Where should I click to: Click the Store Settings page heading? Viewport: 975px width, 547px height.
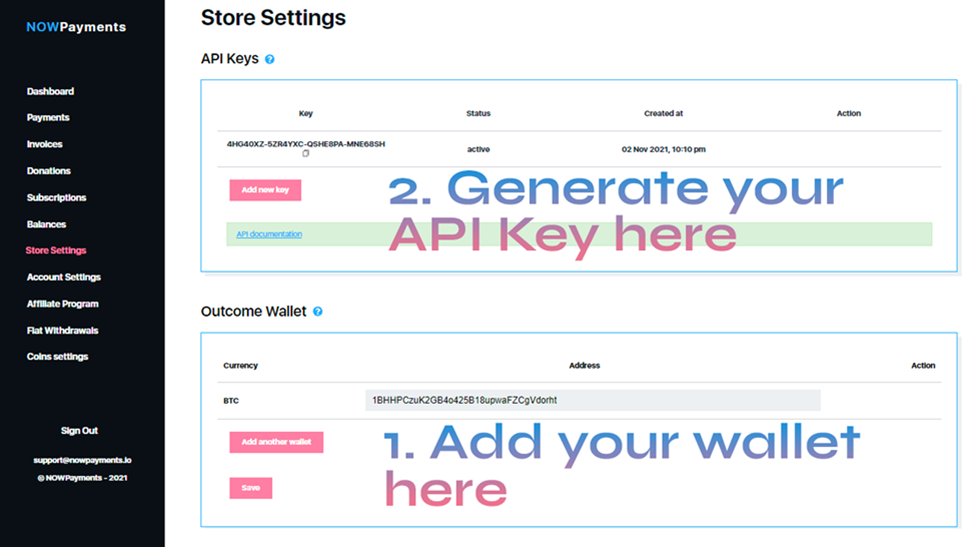tap(273, 17)
